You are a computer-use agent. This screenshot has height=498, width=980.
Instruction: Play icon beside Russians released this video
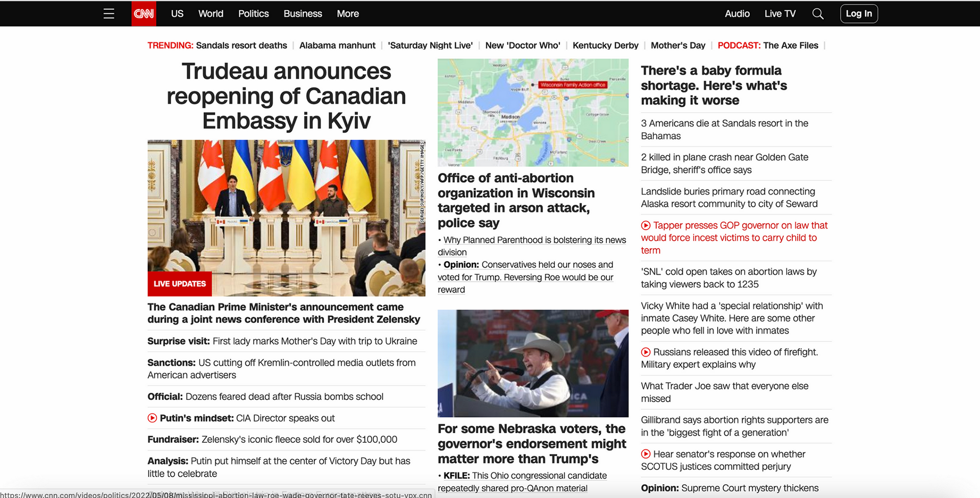(x=646, y=352)
